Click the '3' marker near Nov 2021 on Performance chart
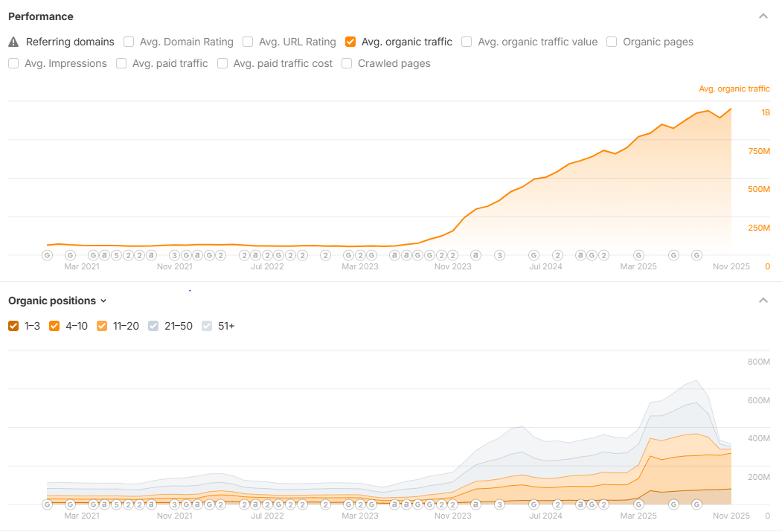782x532 pixels. (174, 255)
